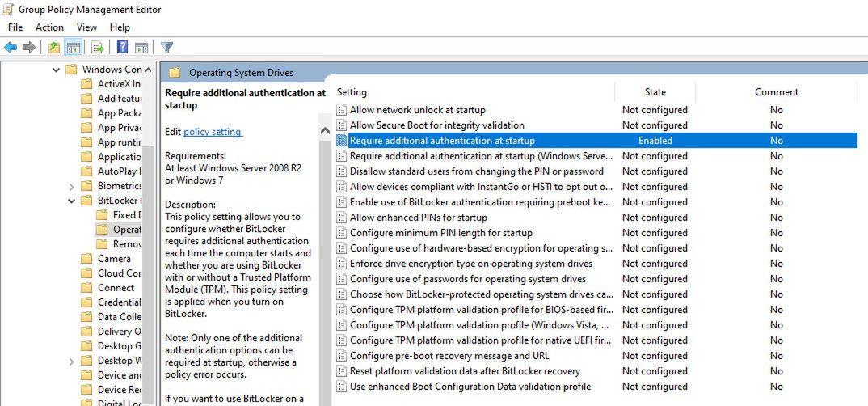Open the Action menu
Screen dimensions: 868x406
pyautogui.click(x=49, y=27)
